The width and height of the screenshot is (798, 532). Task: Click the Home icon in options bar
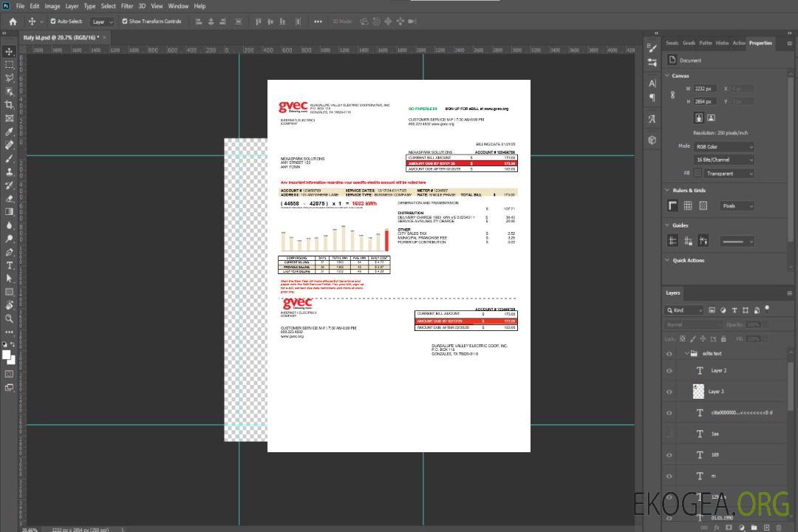(x=13, y=21)
